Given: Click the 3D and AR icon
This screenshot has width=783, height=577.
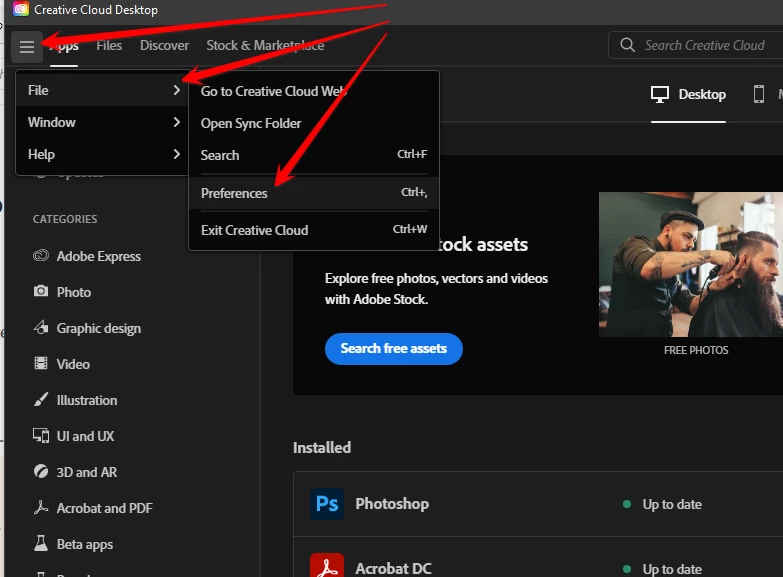Looking at the screenshot, I should [41, 472].
